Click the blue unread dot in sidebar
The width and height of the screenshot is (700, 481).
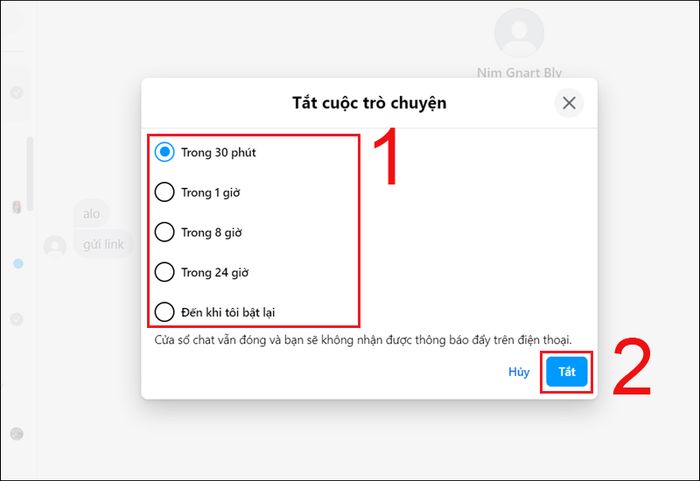(x=18, y=264)
